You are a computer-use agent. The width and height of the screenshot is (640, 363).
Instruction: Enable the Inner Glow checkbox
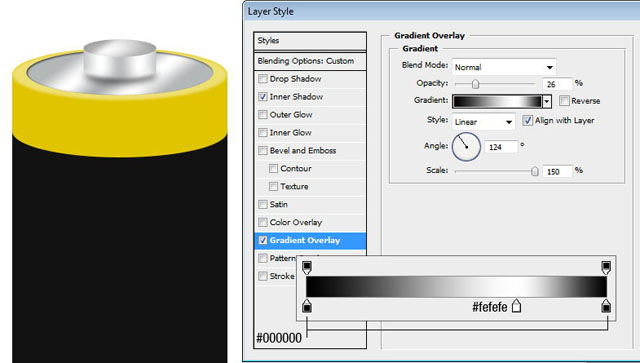[x=263, y=133]
